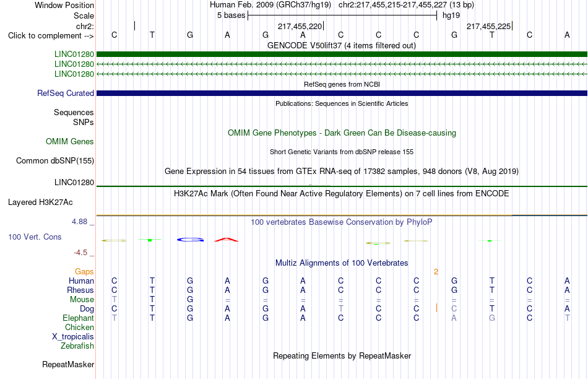Screen dimensions: 588x379
Task: Click the 'SNPs' track label
Action: pos(84,123)
